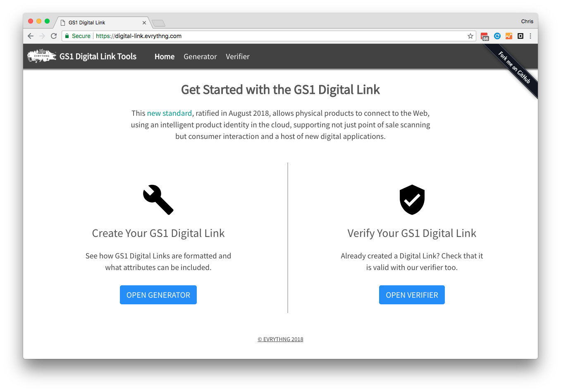Image resolution: width=561 pixels, height=392 pixels.
Task: Reload the page with refresh icon
Action: point(54,36)
